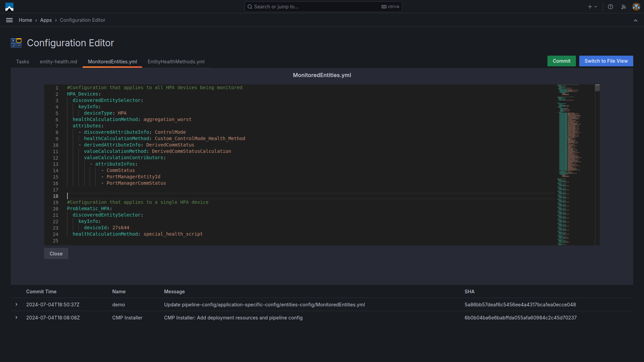
Task: Open the user profile avatar
Action: tap(636, 7)
